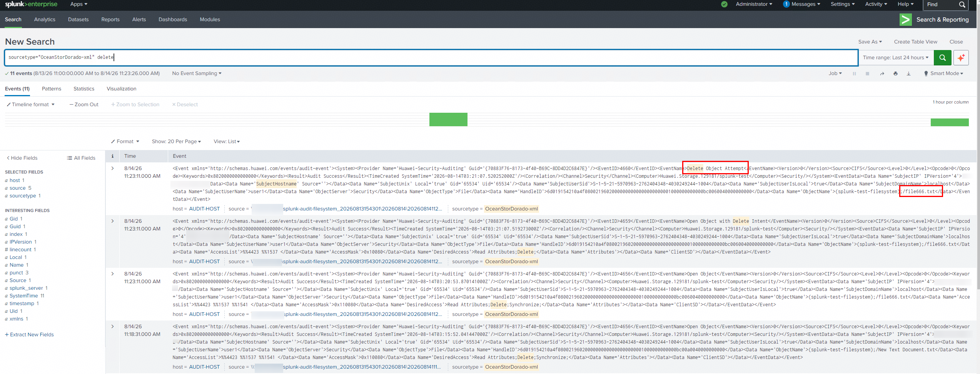This screenshot has height=374, width=980.
Task: Go to Analytics in the nav bar
Action: [x=45, y=20]
